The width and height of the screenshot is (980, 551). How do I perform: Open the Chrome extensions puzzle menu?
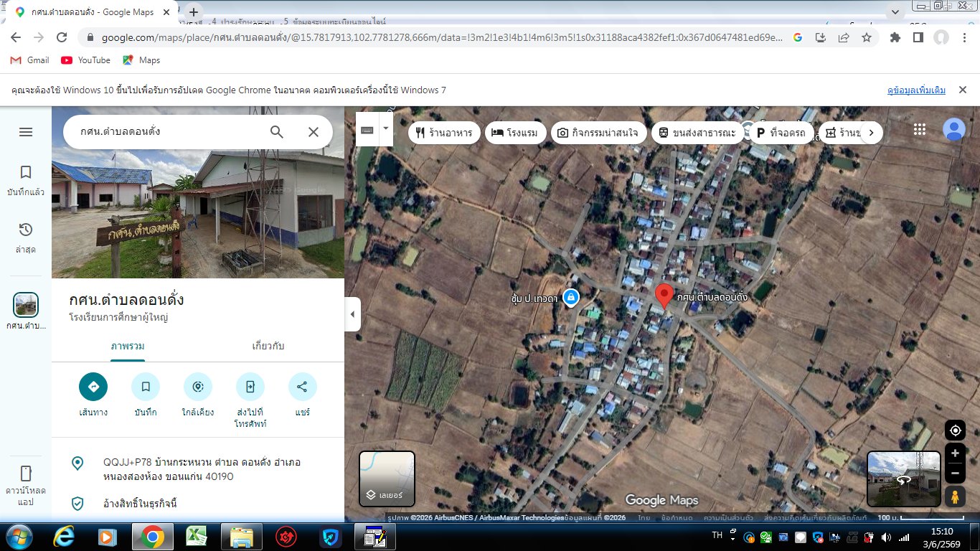[895, 37]
